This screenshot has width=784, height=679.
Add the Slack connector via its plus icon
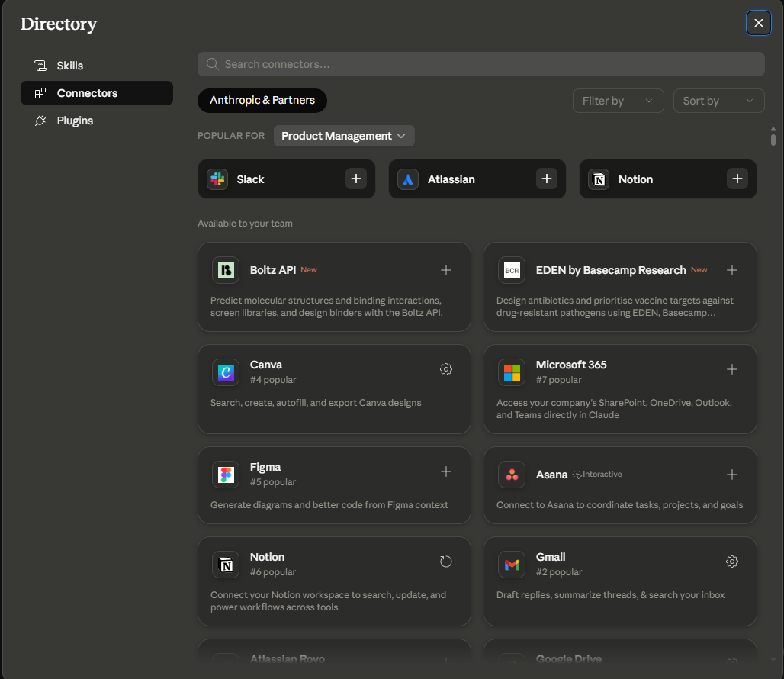(x=356, y=179)
